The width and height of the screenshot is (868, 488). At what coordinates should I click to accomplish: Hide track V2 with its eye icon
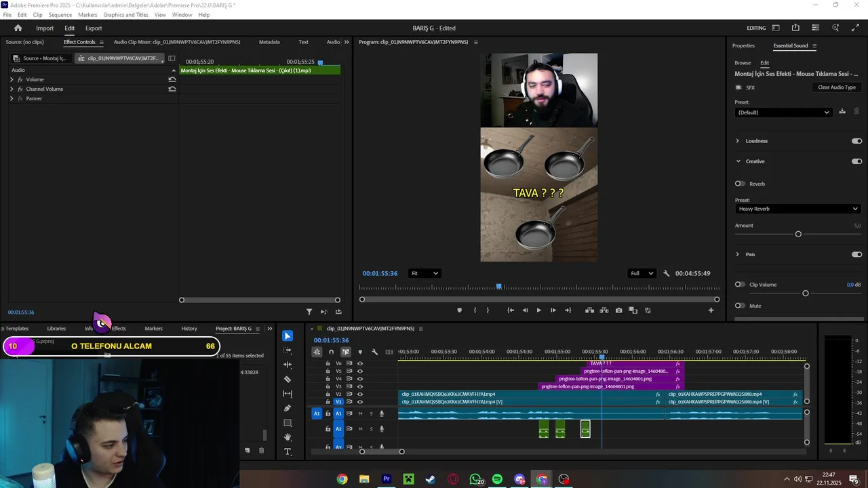(360, 394)
